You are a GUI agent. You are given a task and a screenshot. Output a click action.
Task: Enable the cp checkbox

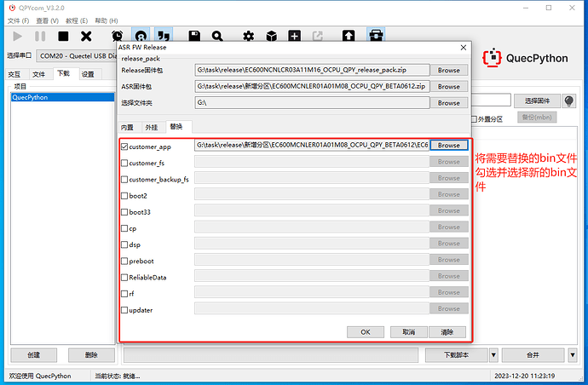(x=124, y=228)
